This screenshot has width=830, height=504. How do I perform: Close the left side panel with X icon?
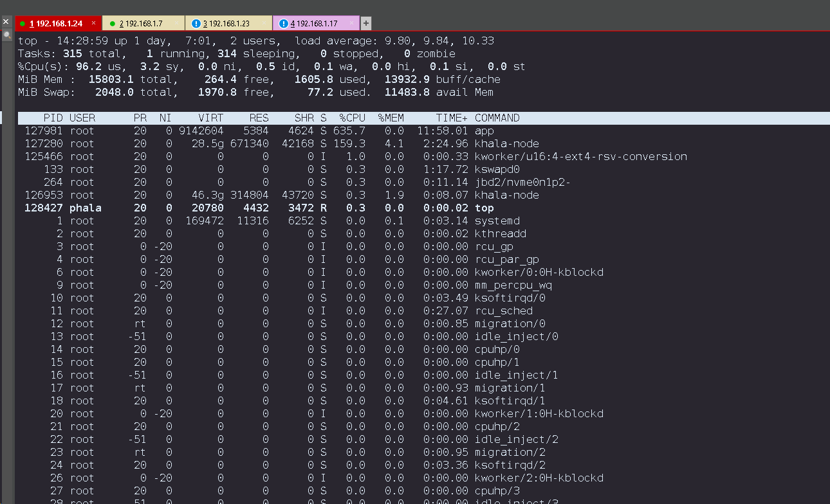pos(6,22)
